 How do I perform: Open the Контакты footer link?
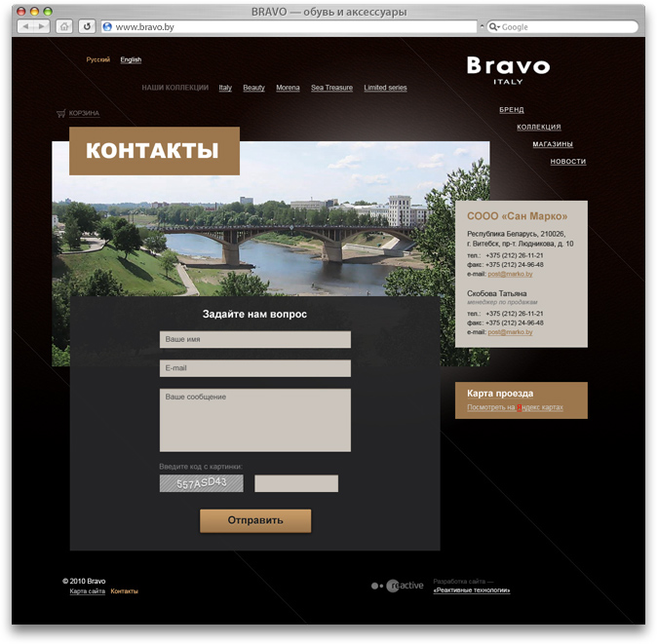[x=125, y=591]
